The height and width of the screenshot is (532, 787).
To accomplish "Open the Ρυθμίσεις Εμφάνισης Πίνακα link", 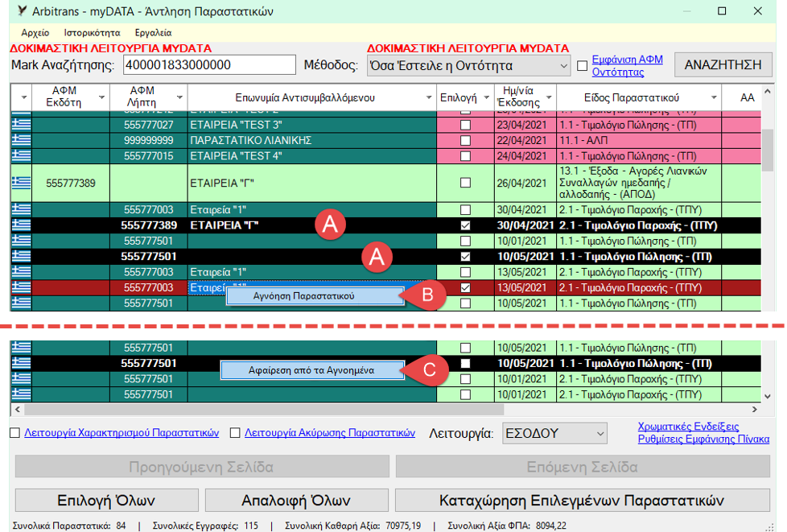I will coord(703,439).
